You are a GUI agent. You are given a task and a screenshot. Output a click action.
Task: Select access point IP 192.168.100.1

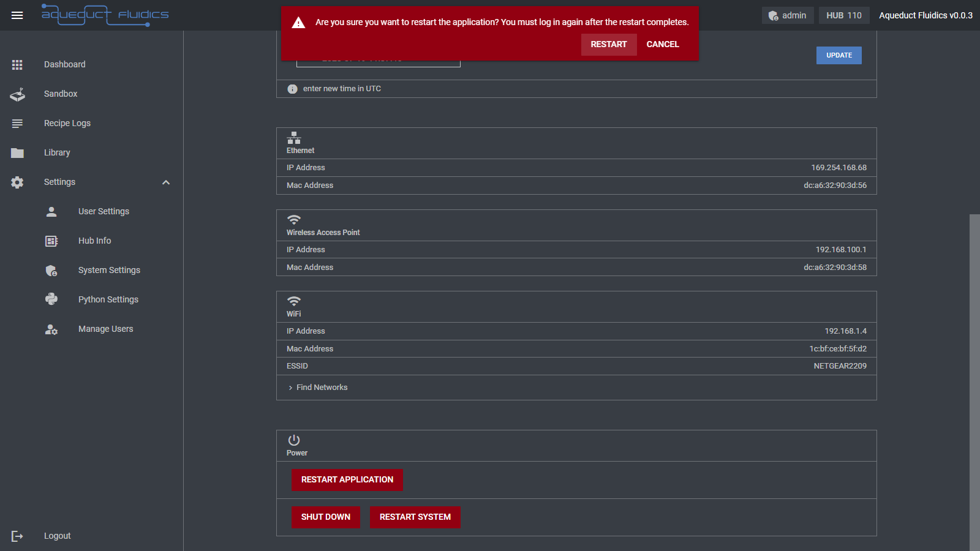point(841,250)
